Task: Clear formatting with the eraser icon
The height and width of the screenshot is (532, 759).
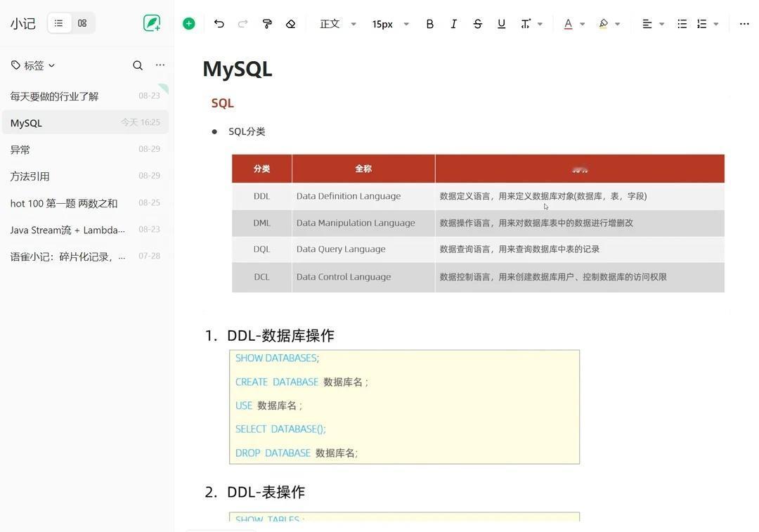Action: click(x=290, y=24)
